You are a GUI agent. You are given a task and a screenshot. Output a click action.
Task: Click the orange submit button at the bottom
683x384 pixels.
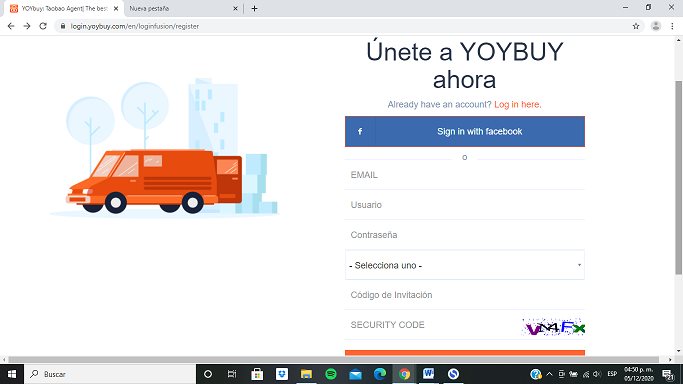pos(465,353)
